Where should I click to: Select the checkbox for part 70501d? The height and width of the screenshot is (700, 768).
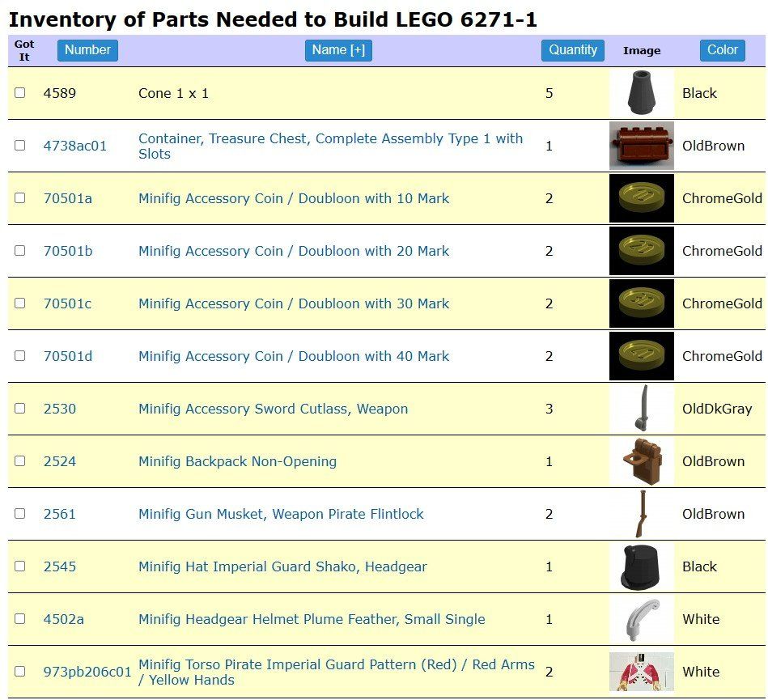click(x=20, y=355)
